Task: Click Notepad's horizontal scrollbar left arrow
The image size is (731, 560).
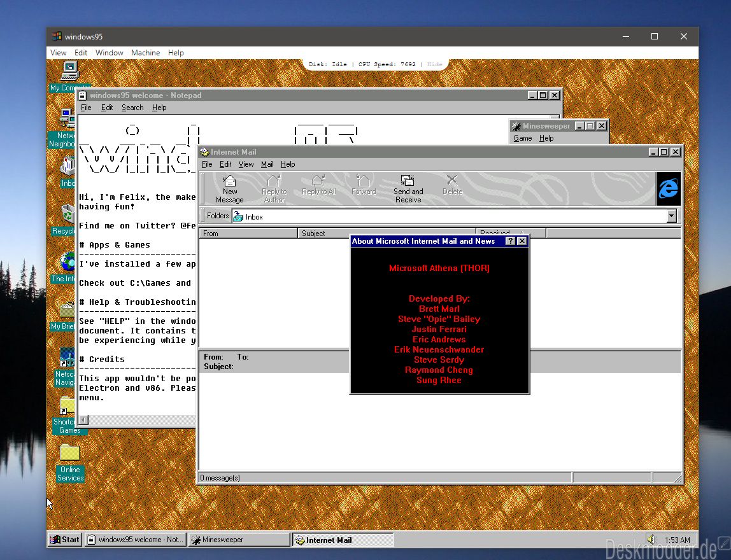Action: 83,420
